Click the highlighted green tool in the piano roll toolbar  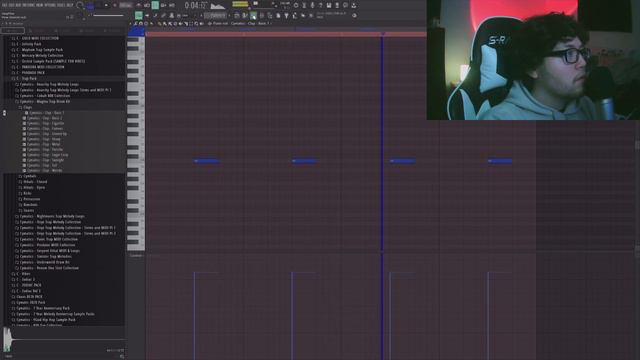point(253,16)
